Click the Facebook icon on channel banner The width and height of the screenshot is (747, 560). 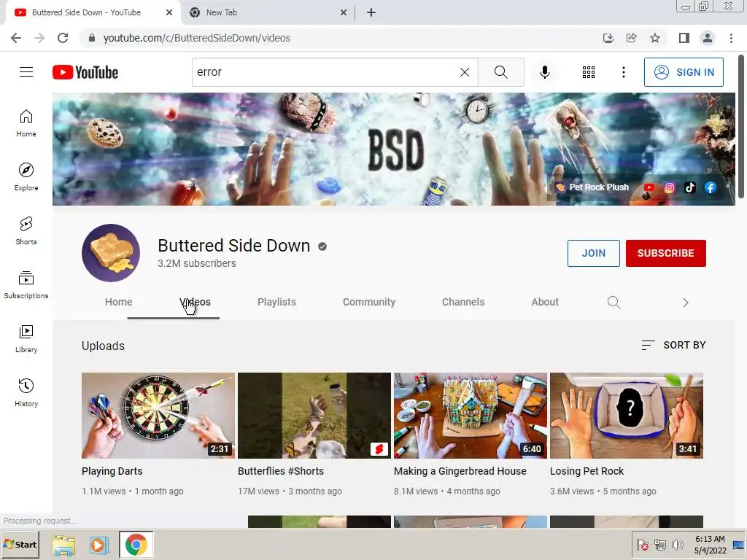click(711, 187)
